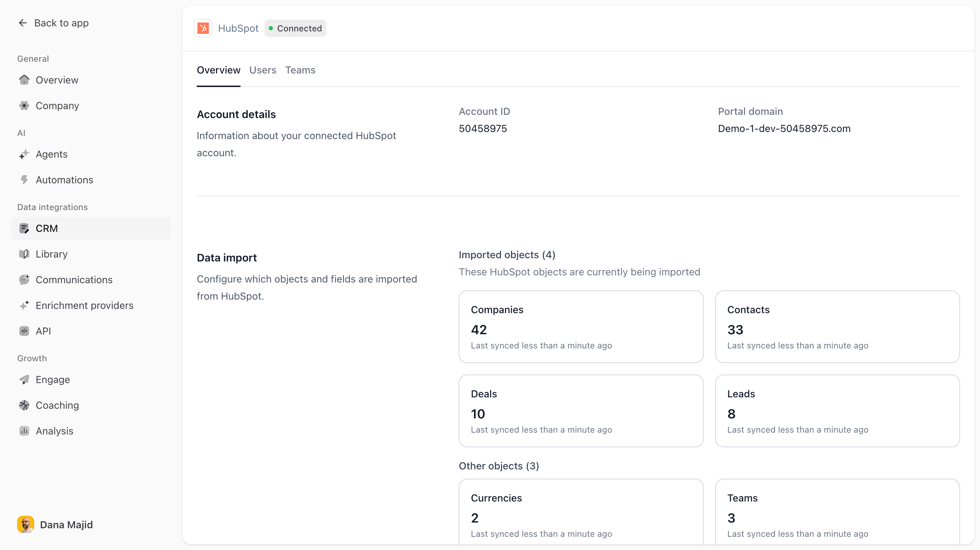Click the Companies count 42
Viewport: 980px width, 550px height.
pos(479,330)
